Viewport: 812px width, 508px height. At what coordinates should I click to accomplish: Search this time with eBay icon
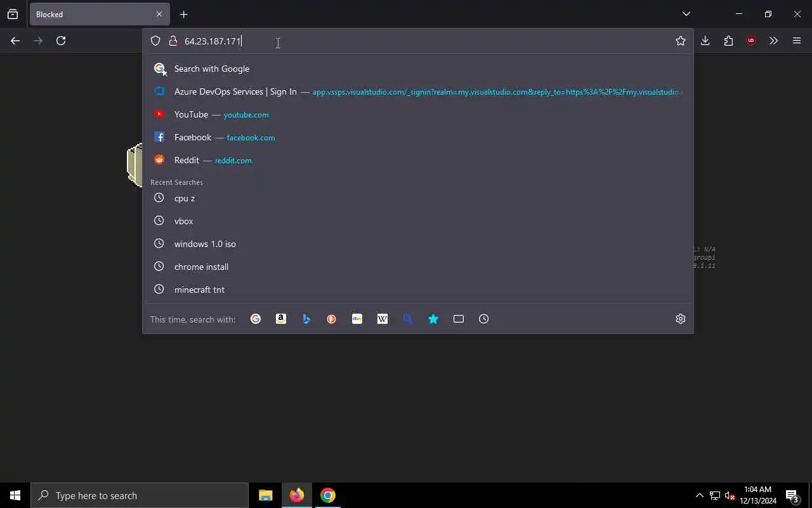point(357,319)
